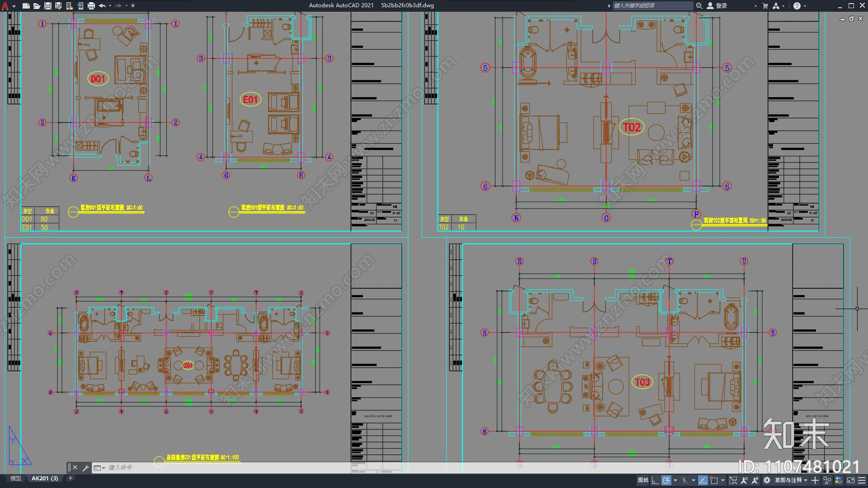Open the Autodesk connect triangle icon

(x=776, y=5)
